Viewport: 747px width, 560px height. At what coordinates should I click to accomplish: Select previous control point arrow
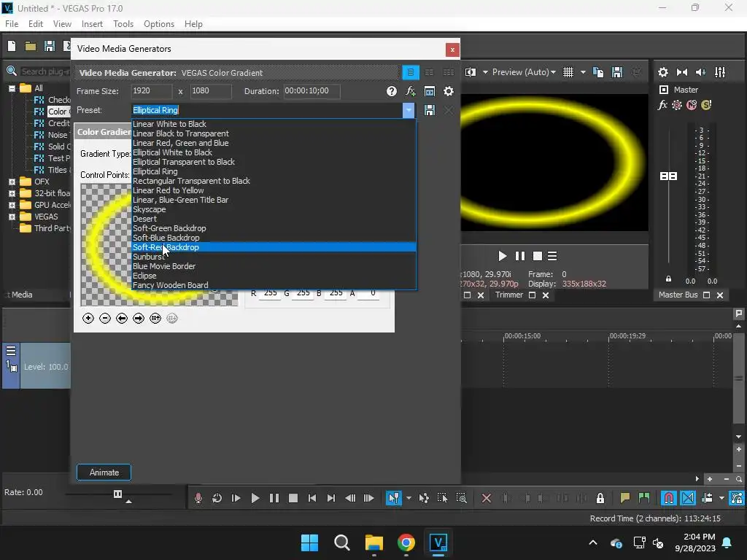coord(122,319)
